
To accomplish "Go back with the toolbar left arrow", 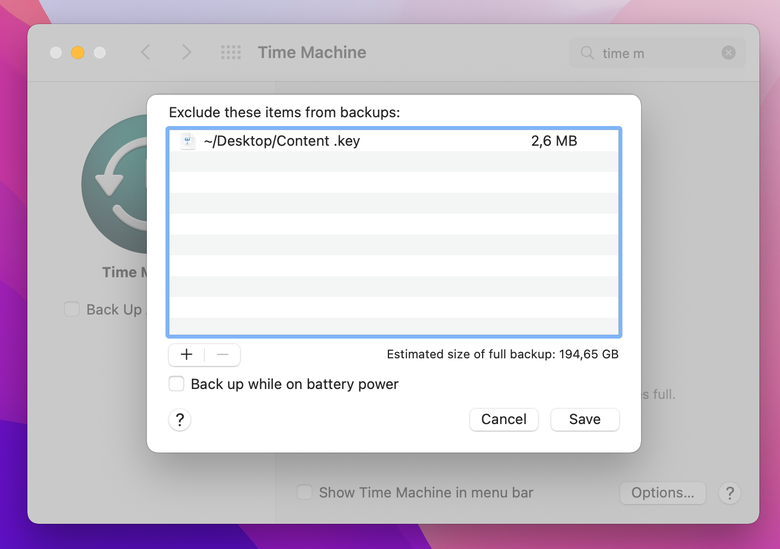I will (145, 52).
